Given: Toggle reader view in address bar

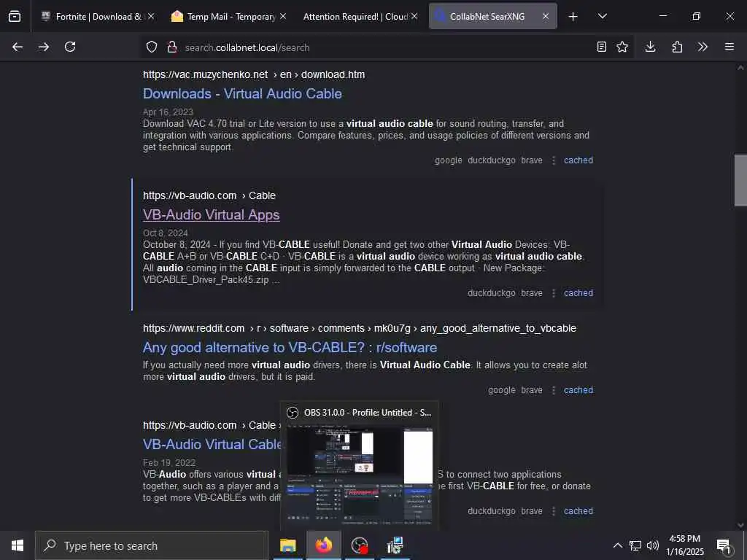Looking at the screenshot, I should pos(602,47).
